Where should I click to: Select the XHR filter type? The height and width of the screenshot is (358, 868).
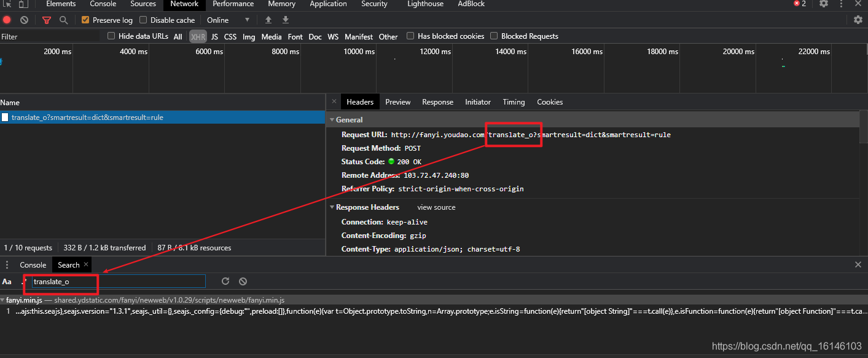(198, 36)
